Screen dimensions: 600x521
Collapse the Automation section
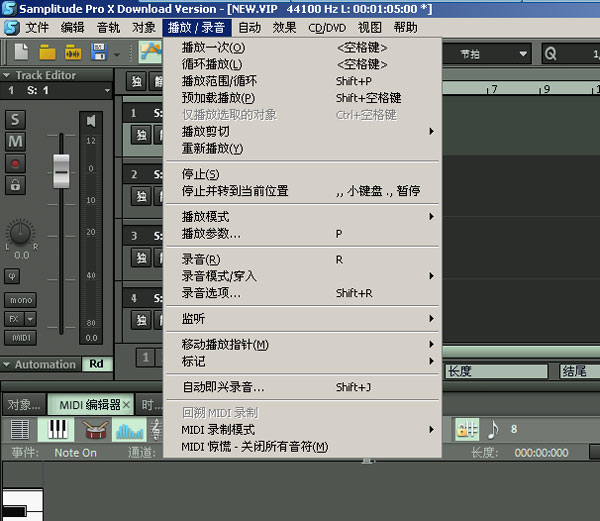[6, 365]
